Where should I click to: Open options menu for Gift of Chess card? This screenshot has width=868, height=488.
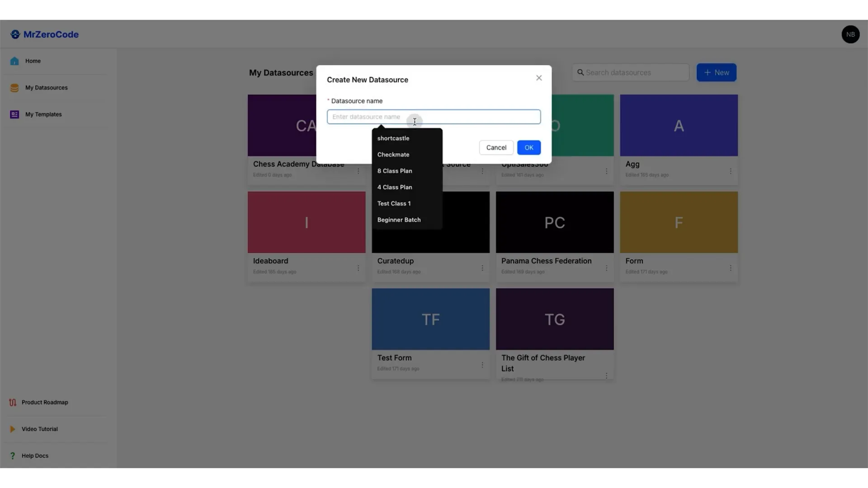(x=606, y=375)
